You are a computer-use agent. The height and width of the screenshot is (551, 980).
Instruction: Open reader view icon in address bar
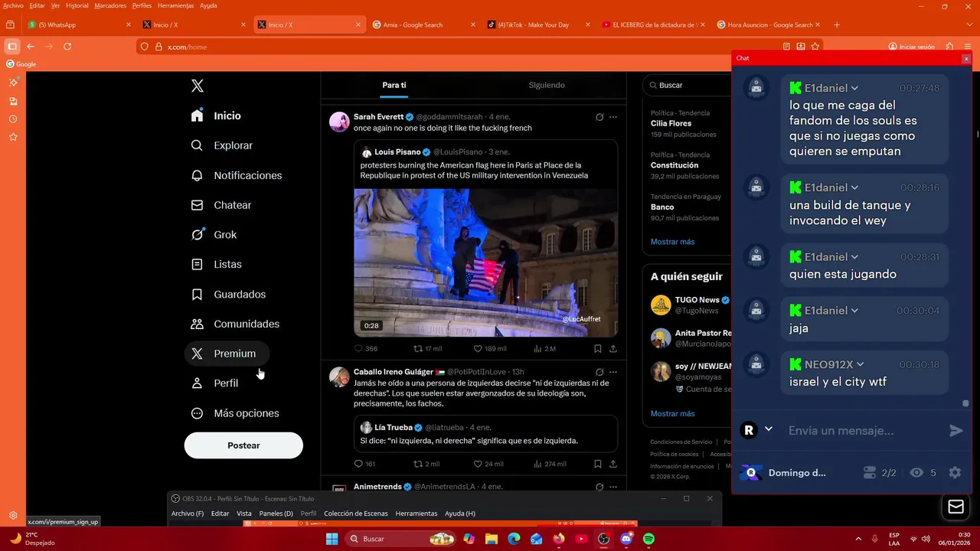coord(786,47)
